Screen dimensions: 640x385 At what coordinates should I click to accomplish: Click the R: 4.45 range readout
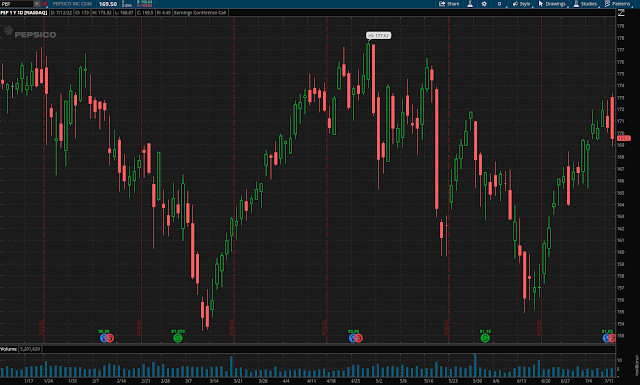click(x=164, y=13)
